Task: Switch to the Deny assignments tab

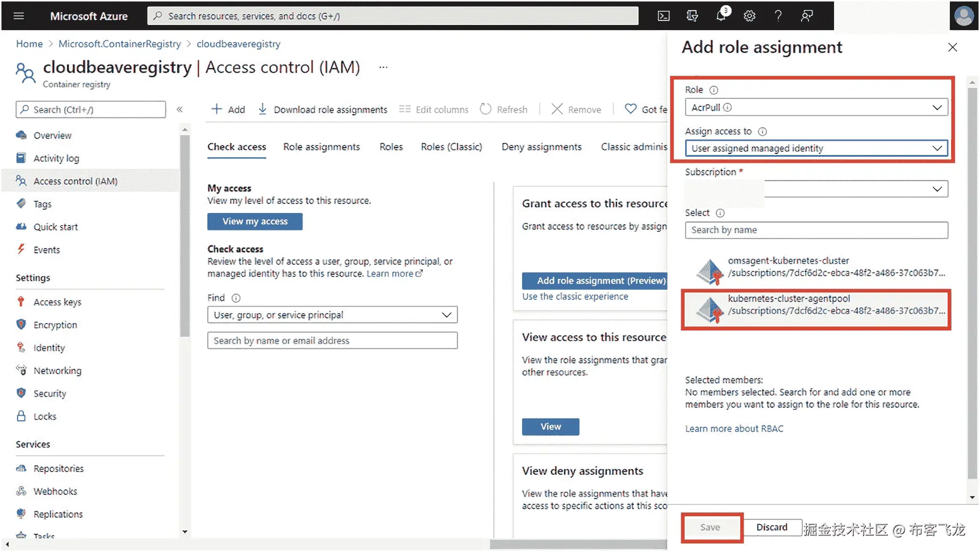Action: [x=541, y=147]
